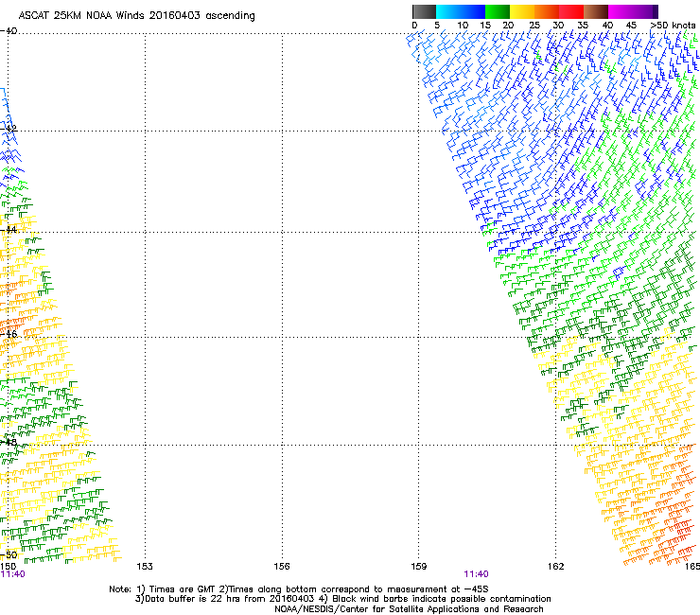Pick the brown 35-40 knots legend segment
This screenshot has height=615, width=700.
pos(596,11)
